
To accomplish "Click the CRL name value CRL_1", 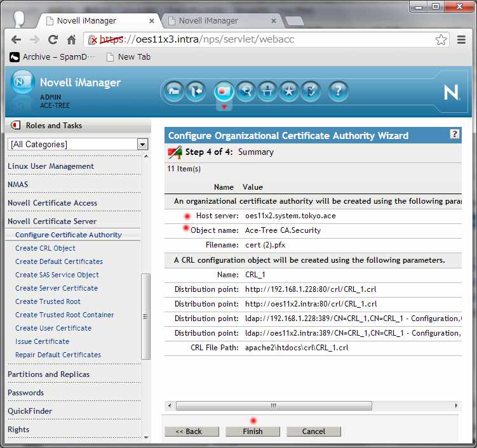I will coord(255,275).
